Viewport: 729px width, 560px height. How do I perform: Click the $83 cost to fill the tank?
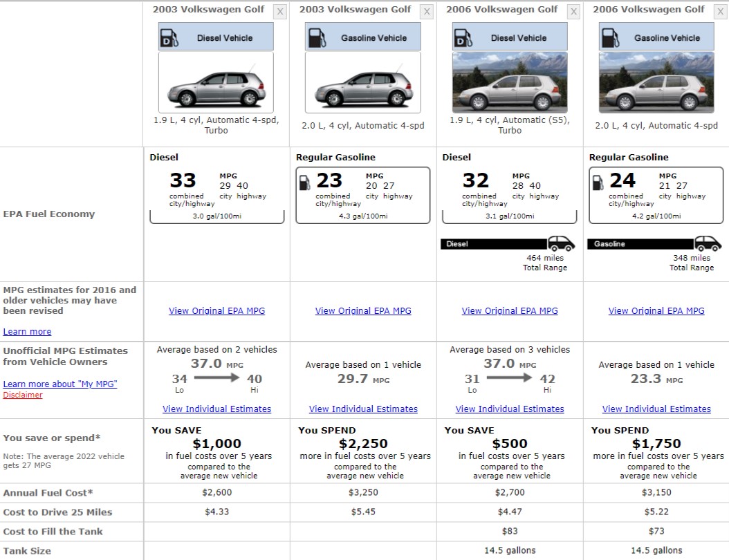pyautogui.click(x=510, y=531)
